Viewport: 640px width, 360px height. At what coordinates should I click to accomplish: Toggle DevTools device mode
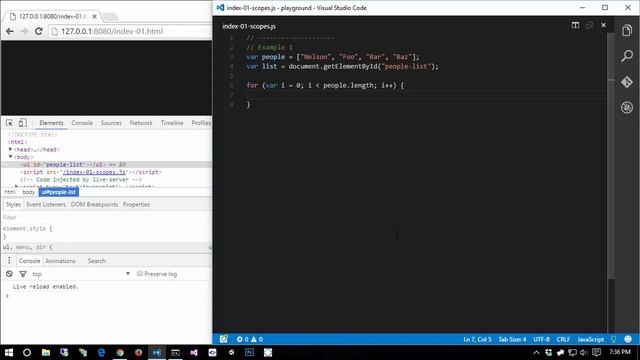coord(22,123)
